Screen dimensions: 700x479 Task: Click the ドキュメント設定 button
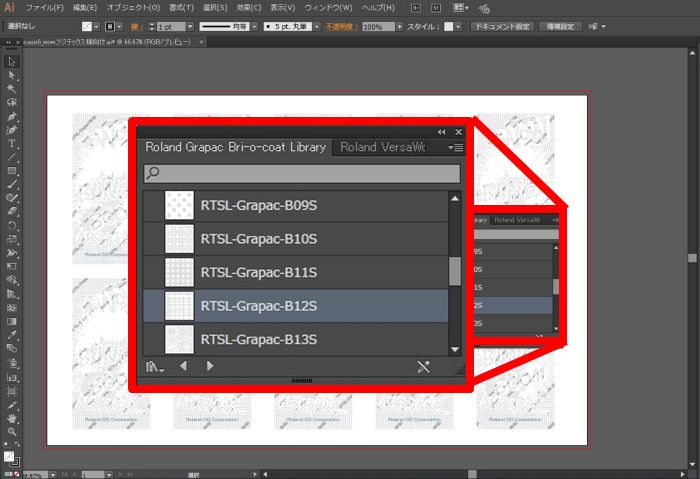point(502,27)
